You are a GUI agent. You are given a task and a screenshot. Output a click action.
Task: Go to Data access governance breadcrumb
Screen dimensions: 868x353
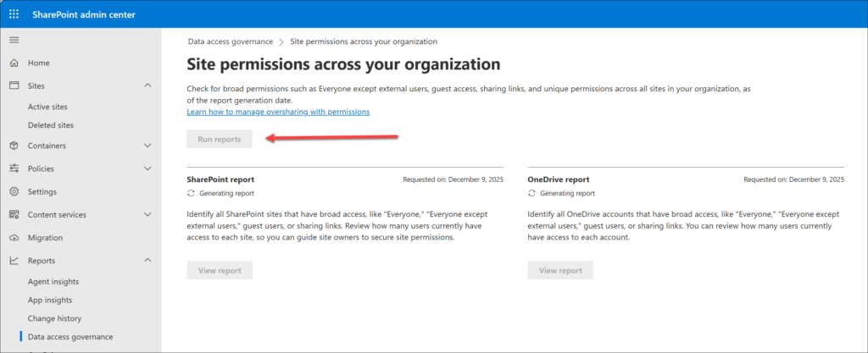click(230, 41)
